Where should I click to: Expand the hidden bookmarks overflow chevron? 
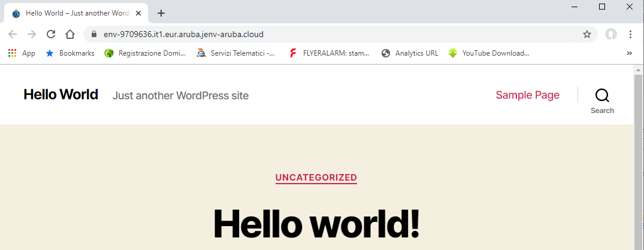tap(629, 53)
